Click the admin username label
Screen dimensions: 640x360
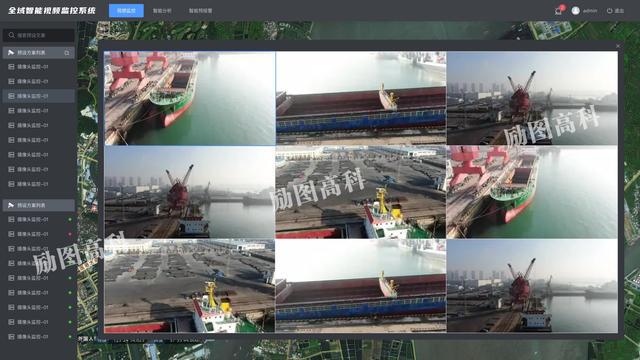[590, 11]
